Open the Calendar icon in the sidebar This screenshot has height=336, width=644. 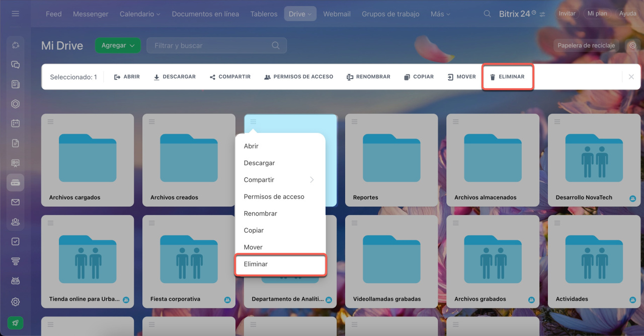15,123
